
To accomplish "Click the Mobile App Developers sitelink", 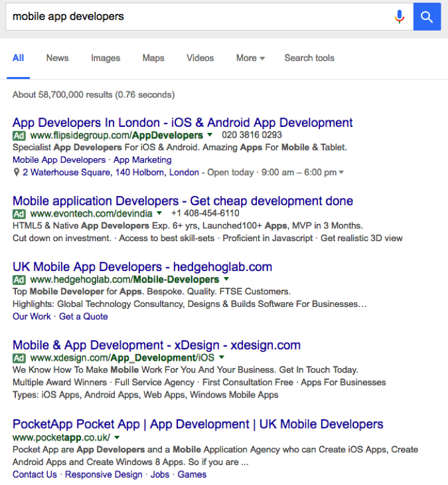I will pyautogui.click(x=59, y=160).
